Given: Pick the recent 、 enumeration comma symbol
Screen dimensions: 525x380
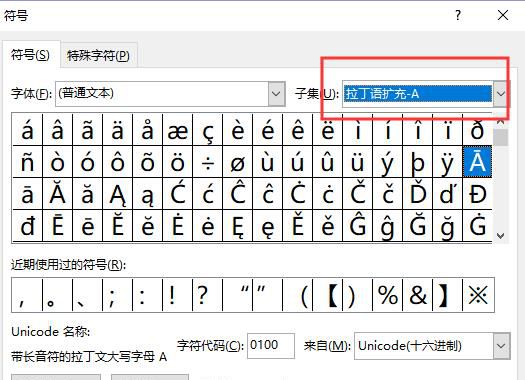Looking at the screenshot, I should click(x=87, y=295).
